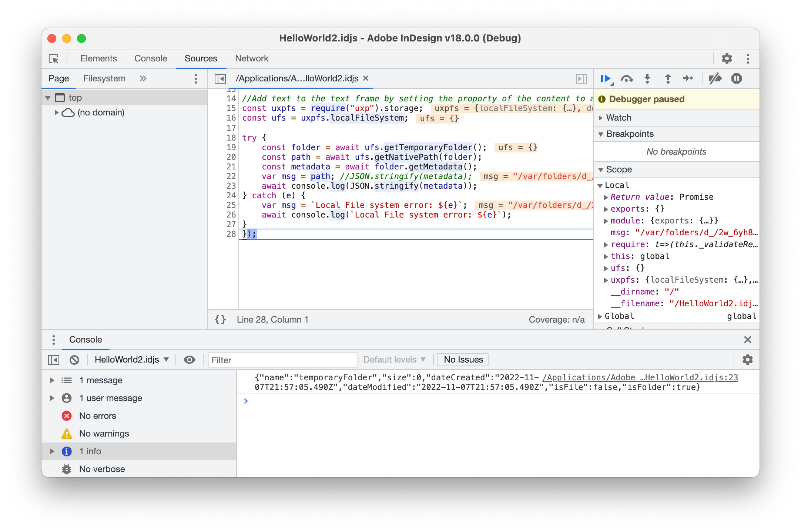801x532 pixels.
Task: Expand the (no domain) tree node
Action: 57,112
